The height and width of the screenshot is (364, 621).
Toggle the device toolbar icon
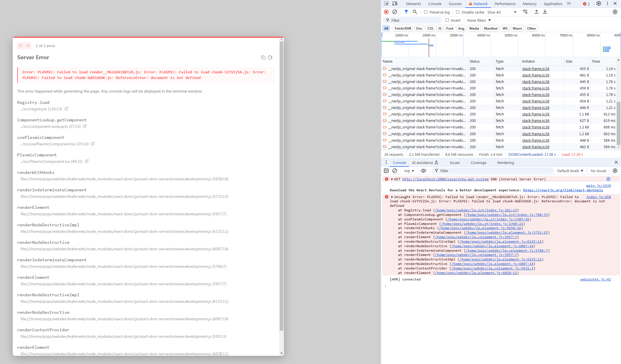(x=395, y=4)
